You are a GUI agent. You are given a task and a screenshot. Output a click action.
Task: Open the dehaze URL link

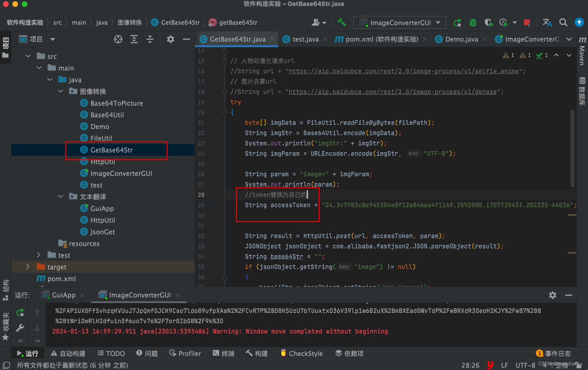(x=393, y=92)
